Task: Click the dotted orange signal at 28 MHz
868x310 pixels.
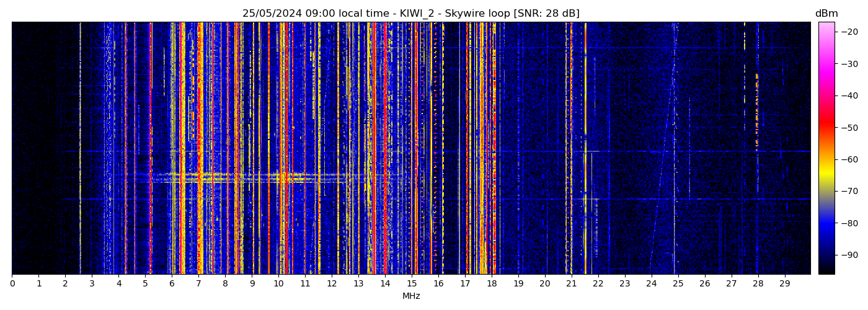Action: coord(756,112)
